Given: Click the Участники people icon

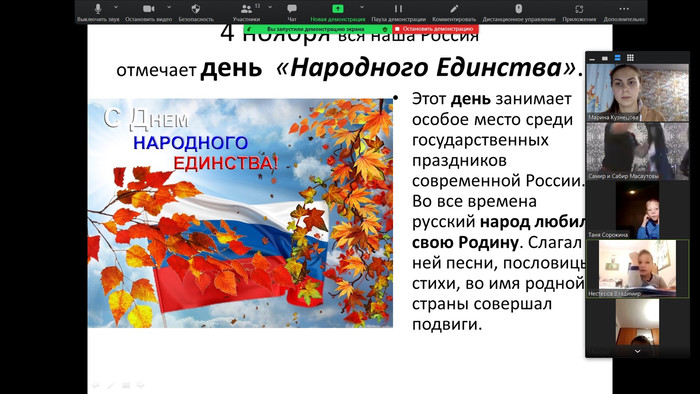Looking at the screenshot, I should point(246,8).
